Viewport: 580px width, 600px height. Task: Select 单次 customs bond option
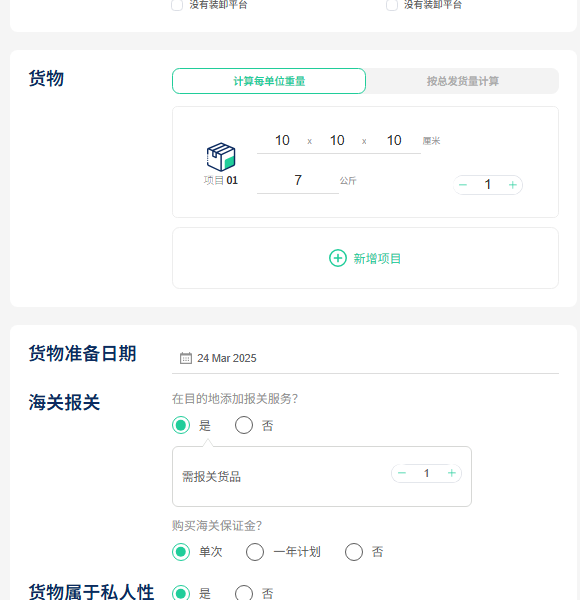pos(181,552)
